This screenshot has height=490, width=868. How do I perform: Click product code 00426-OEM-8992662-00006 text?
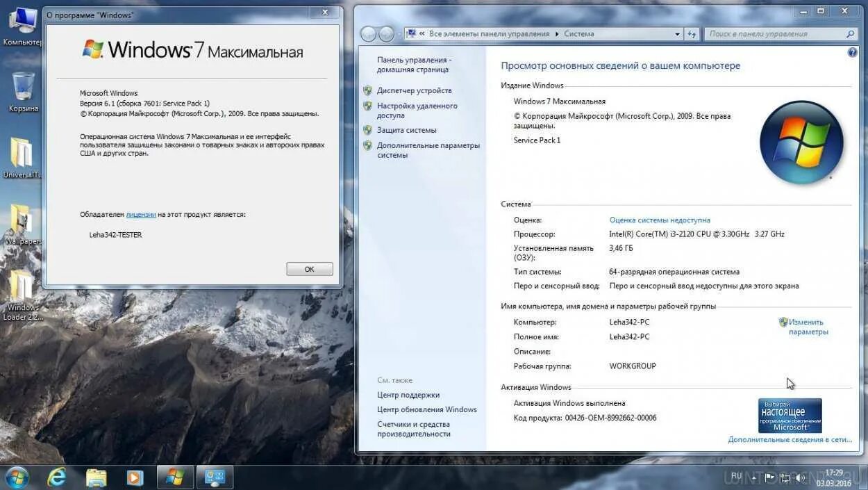pyautogui.click(x=609, y=418)
